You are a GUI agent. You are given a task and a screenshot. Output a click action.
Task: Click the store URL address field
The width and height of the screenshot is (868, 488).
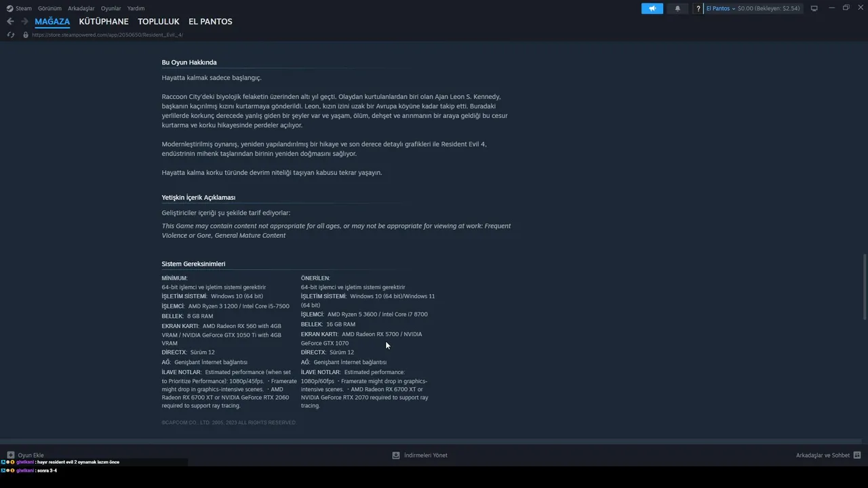coord(107,35)
